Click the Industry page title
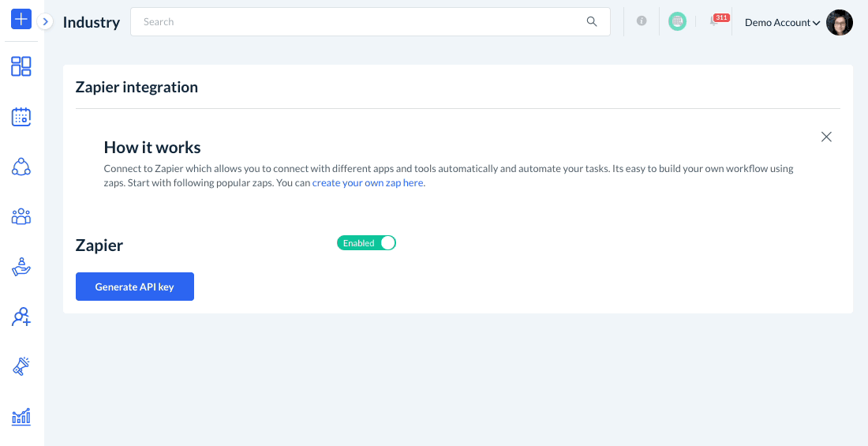868x446 pixels. 92,22
